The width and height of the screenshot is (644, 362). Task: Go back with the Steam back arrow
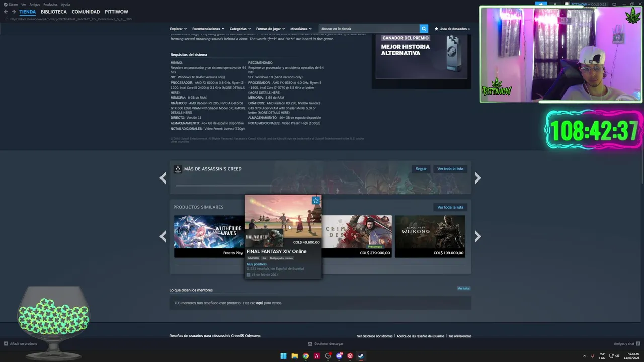coord(6,12)
